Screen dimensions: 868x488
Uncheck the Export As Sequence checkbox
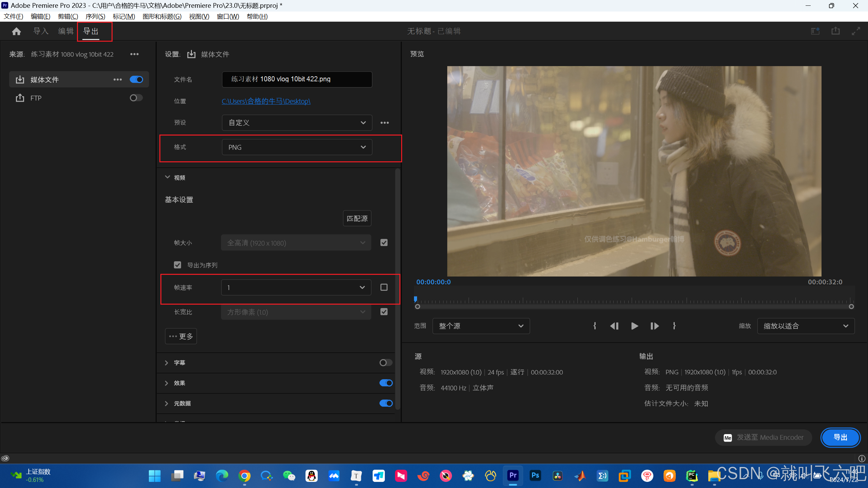pos(177,265)
